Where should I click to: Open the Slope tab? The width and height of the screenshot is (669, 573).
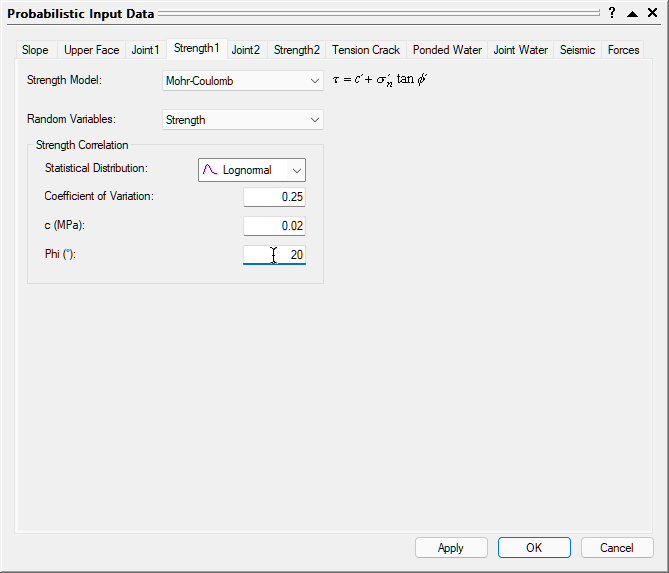tap(35, 50)
